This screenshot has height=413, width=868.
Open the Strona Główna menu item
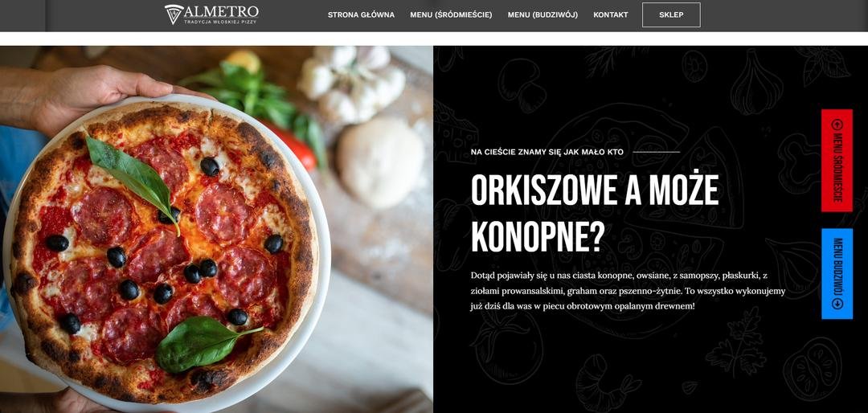pyautogui.click(x=361, y=15)
